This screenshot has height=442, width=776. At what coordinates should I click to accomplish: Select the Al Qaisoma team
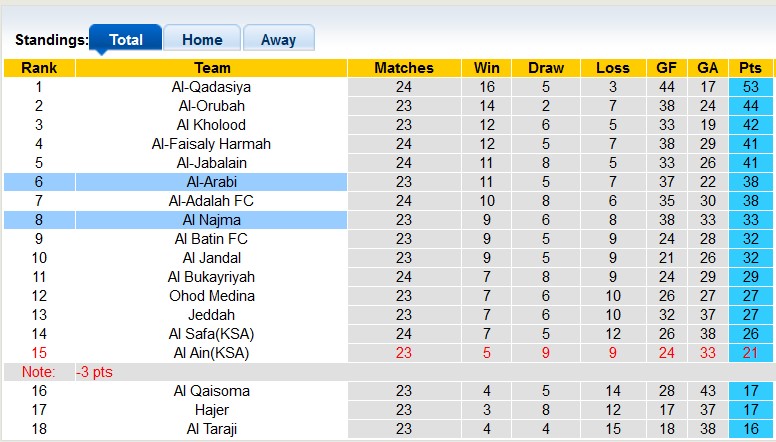pos(211,391)
